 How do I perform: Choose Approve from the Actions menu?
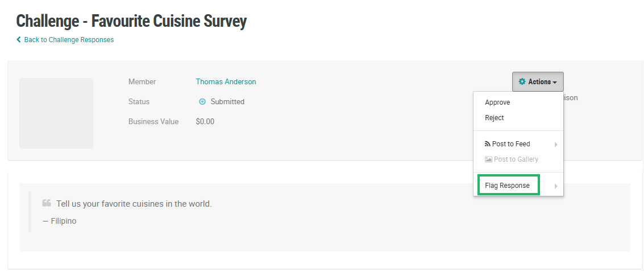point(497,102)
